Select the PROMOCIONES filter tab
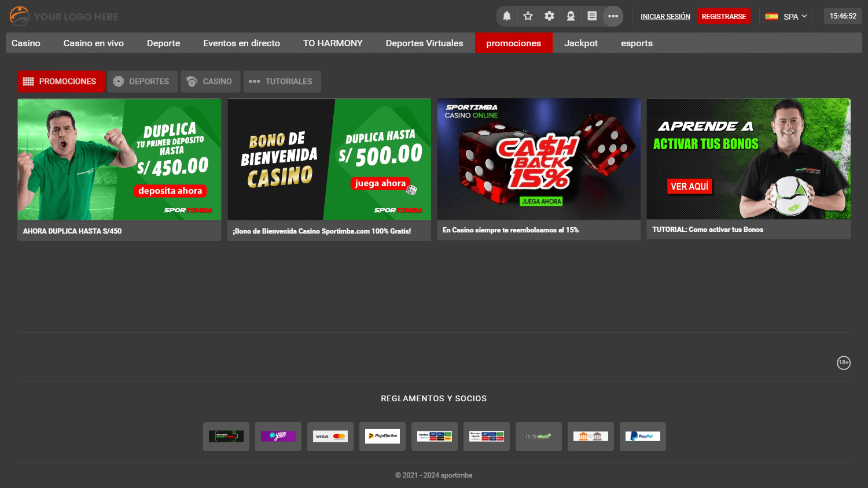The height and width of the screenshot is (488, 868). pos(61,82)
